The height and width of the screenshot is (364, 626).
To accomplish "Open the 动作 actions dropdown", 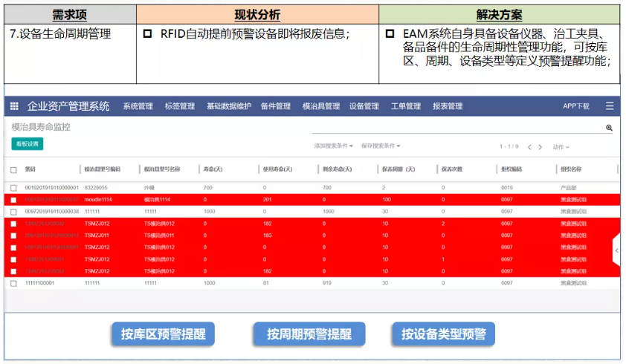I will pos(561,147).
